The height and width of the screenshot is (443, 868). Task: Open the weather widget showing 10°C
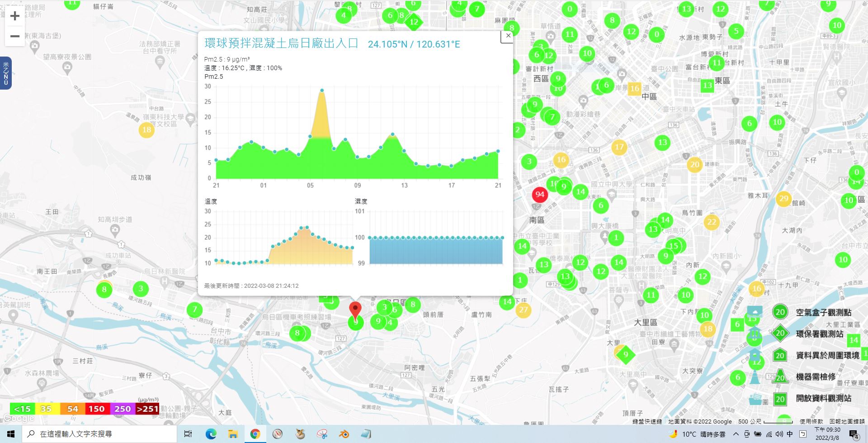(698, 434)
